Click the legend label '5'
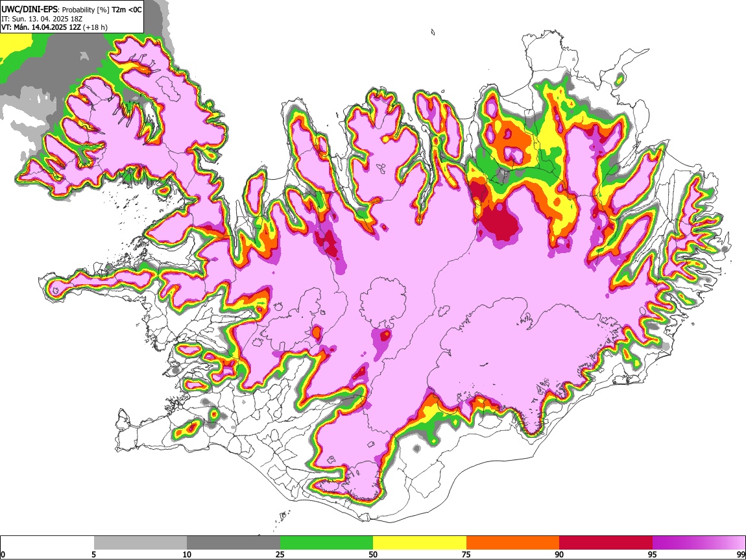Image resolution: width=746 pixels, height=560 pixels. pos(93,555)
